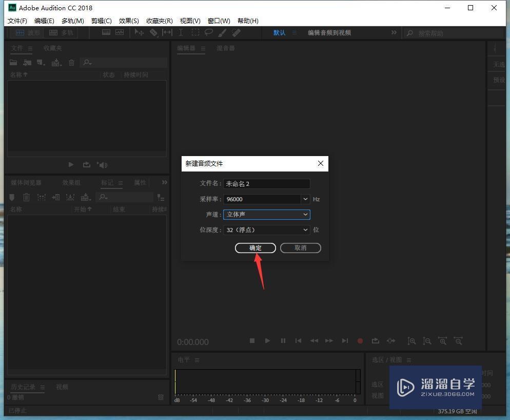Viewport: 510px width, 420px height.
Task: Open the 窗口(W) menu
Action: (219, 21)
